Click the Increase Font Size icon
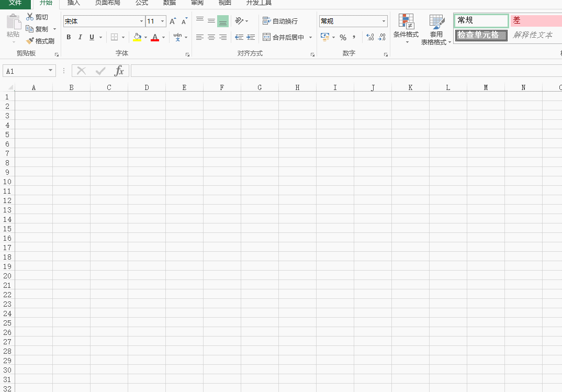The image size is (562, 392). (x=173, y=21)
